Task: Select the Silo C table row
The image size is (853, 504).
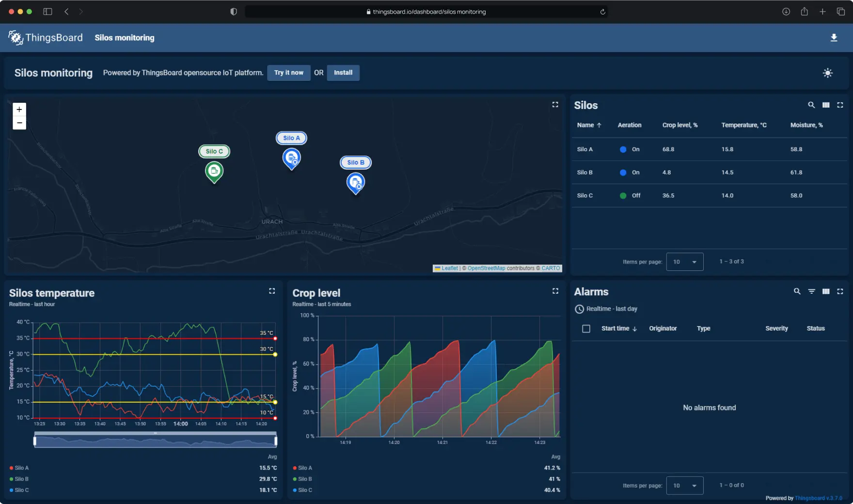Action: 709,196
